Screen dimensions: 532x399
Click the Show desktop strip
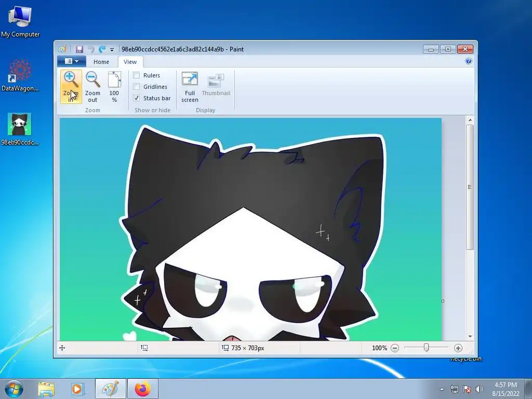(x=528, y=389)
